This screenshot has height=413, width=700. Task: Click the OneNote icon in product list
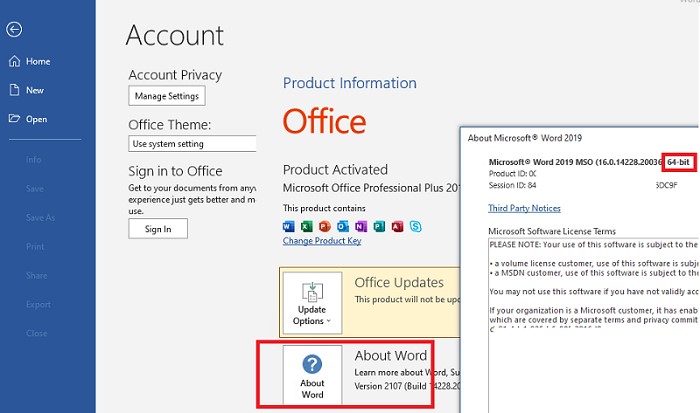point(361,226)
